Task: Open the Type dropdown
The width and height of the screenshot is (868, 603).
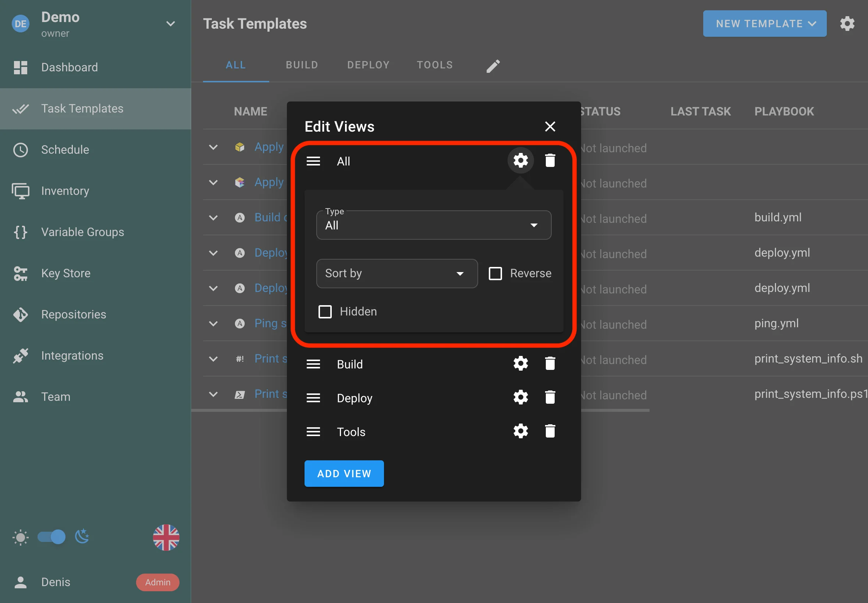Action: 433,225
